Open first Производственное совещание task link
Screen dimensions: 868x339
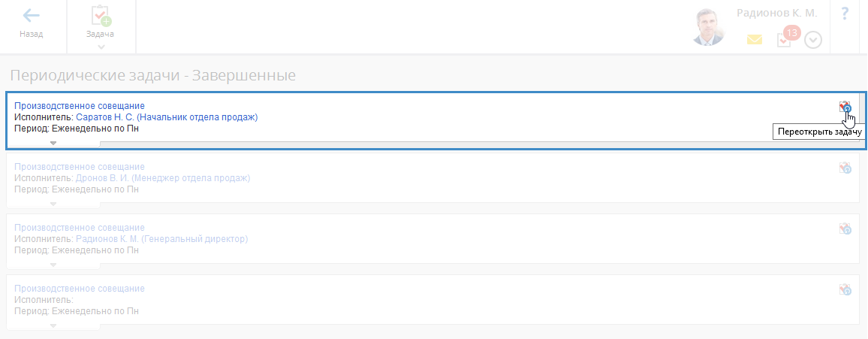(80, 106)
